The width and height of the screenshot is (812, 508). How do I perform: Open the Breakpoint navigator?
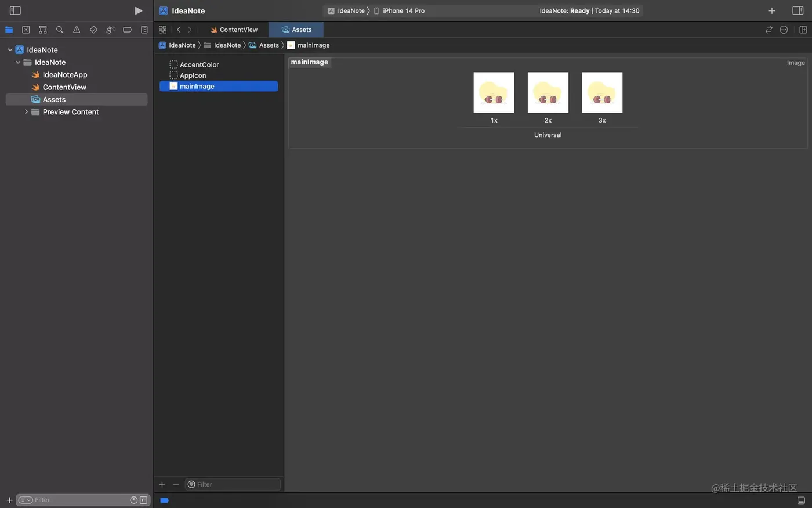127,30
